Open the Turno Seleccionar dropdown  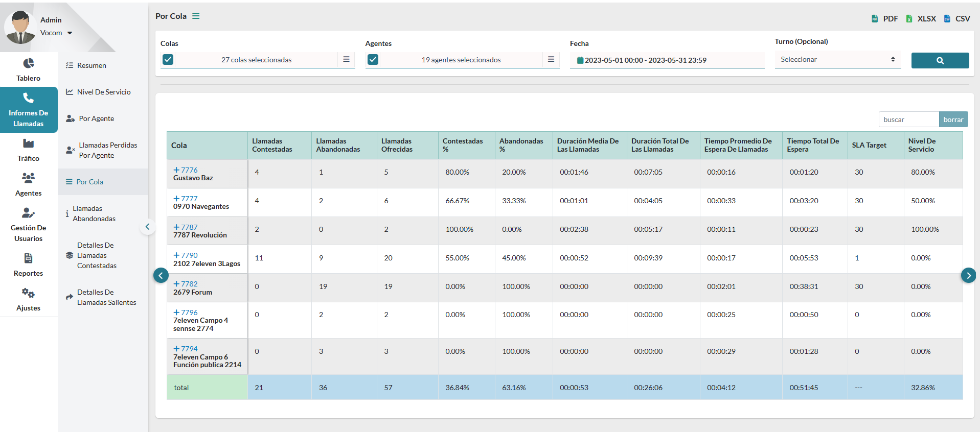(x=837, y=59)
